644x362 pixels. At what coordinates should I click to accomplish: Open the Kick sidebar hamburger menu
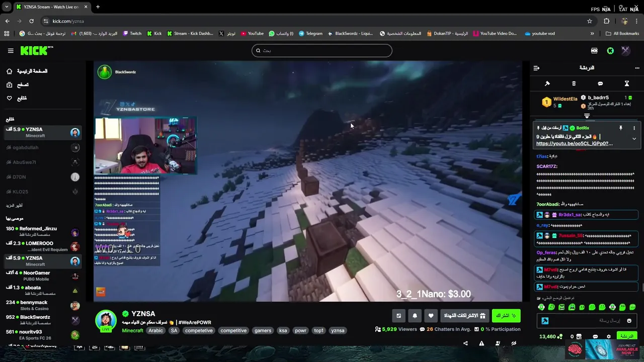point(11,51)
